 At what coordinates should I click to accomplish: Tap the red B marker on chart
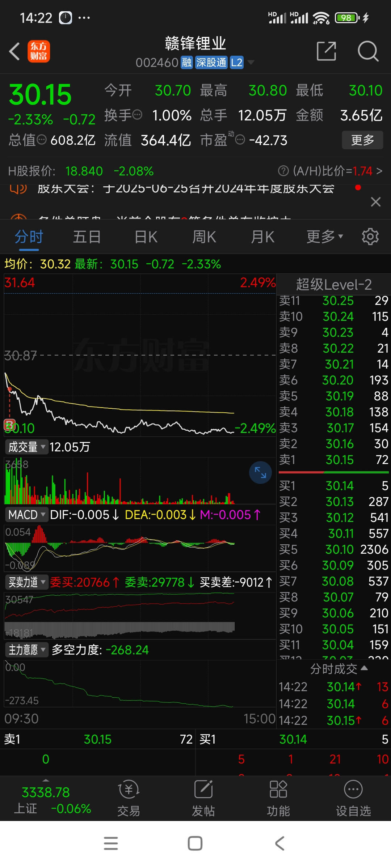pos(9,424)
